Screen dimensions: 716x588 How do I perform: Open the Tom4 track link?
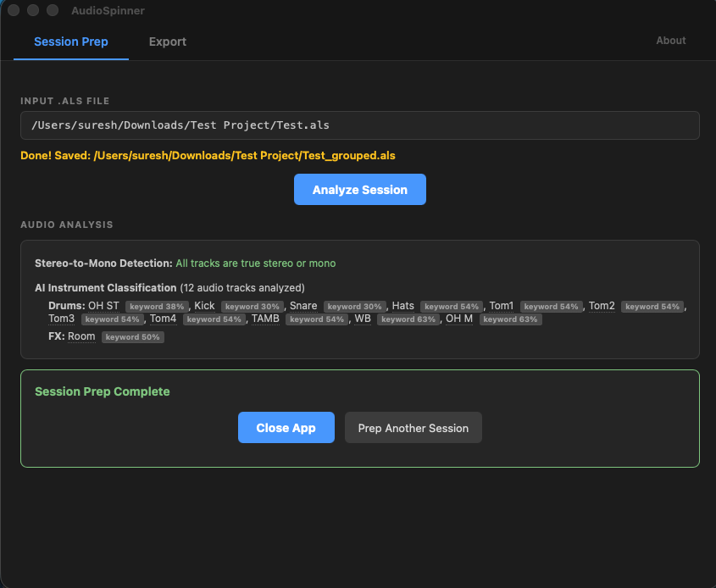162,319
